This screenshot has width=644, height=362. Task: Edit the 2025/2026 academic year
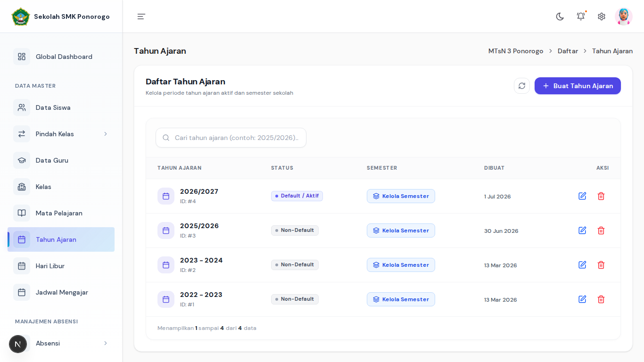(582, 230)
